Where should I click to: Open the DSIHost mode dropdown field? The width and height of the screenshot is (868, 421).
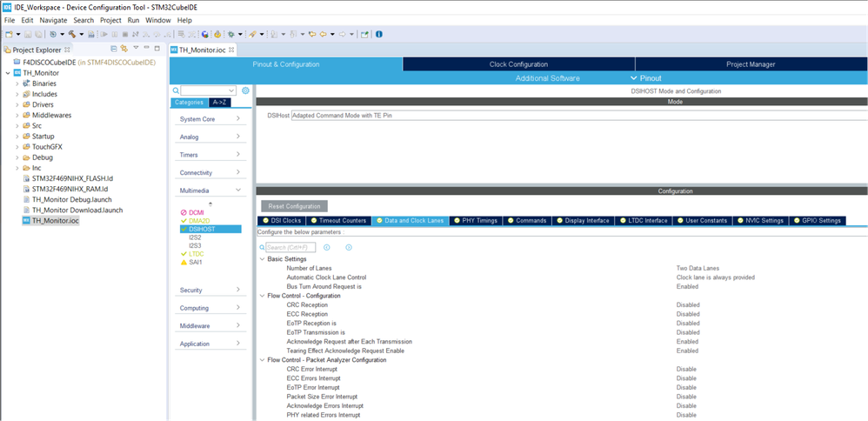coord(579,116)
